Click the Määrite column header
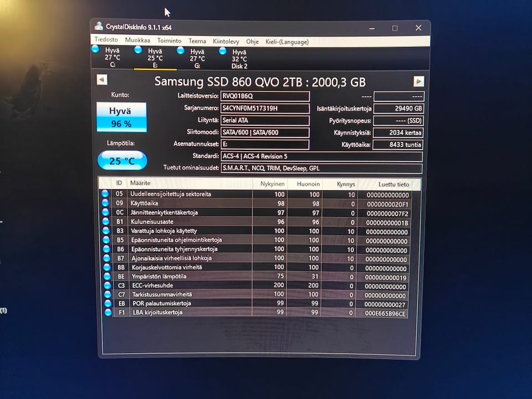The width and height of the screenshot is (532, 399). coord(190,183)
